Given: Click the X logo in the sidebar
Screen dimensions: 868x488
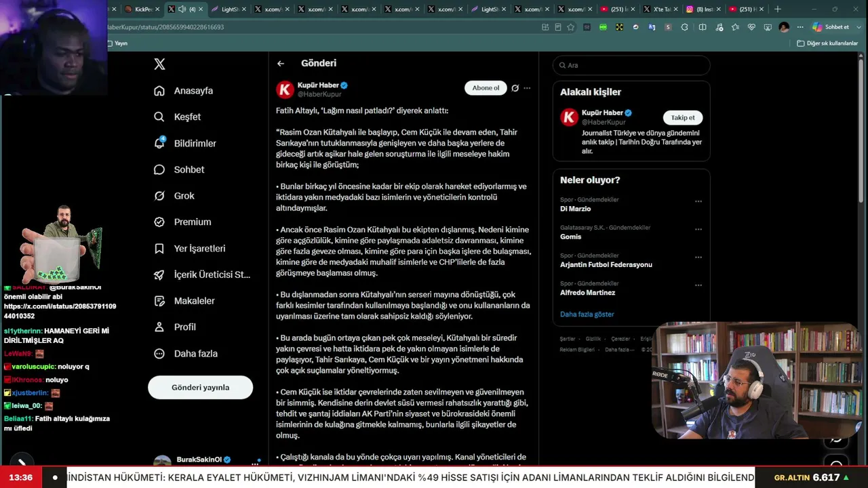Looking at the screenshot, I should 159,64.
